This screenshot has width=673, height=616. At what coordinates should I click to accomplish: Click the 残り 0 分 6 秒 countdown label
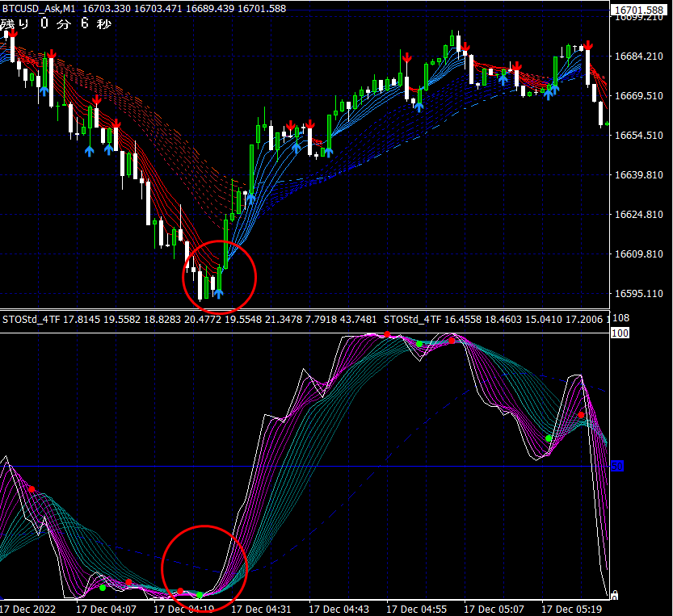(56, 23)
